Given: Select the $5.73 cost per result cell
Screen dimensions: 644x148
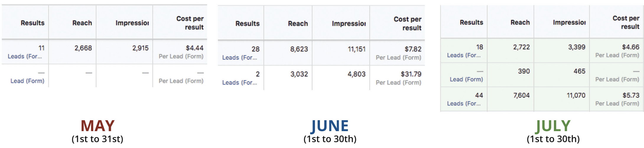Looking at the screenshot, I should 631,95.
